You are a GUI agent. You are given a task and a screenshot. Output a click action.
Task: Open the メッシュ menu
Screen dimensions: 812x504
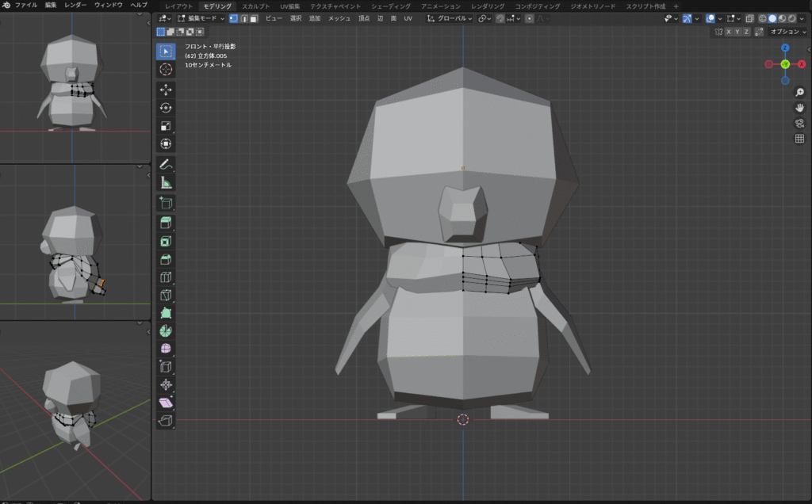pyautogui.click(x=339, y=18)
